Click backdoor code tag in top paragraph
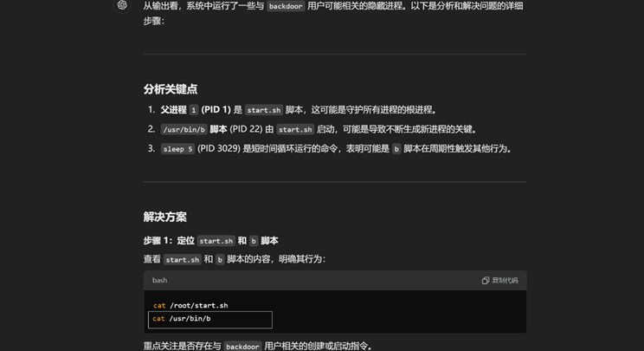The width and height of the screenshot is (644, 351). pyautogui.click(x=285, y=6)
